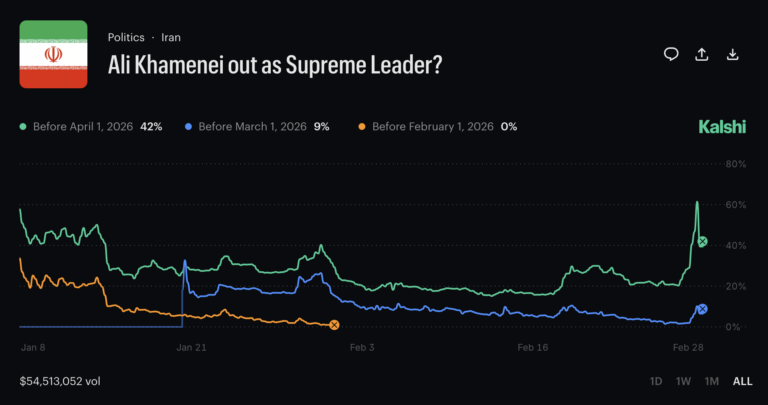Click the green line end marker
This screenshot has height=405, width=768.
pos(703,242)
